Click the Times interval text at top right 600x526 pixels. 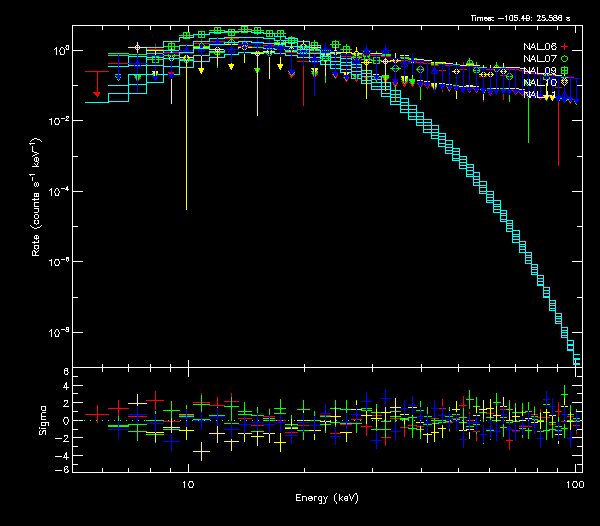[524, 19]
